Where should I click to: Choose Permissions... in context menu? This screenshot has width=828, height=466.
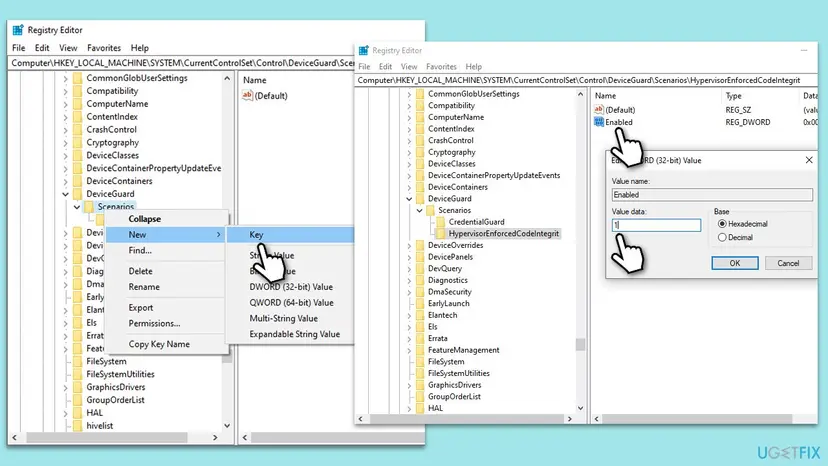click(154, 323)
